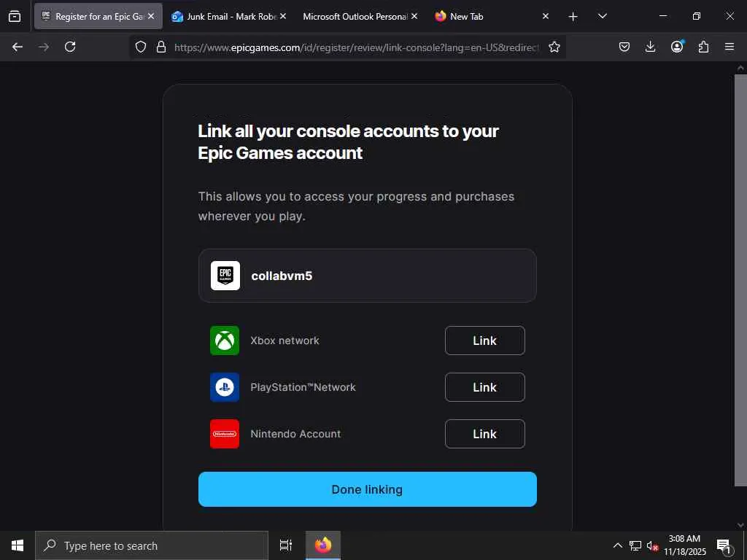Link the Xbox network account
747x560 pixels.
click(484, 341)
